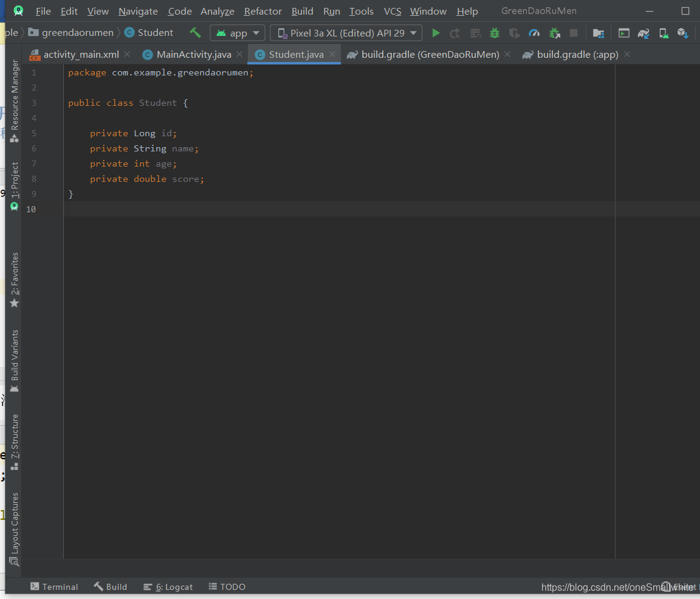The height and width of the screenshot is (599, 700).
Task: Click greendaorumen breadcrumb folder
Action: click(x=71, y=33)
